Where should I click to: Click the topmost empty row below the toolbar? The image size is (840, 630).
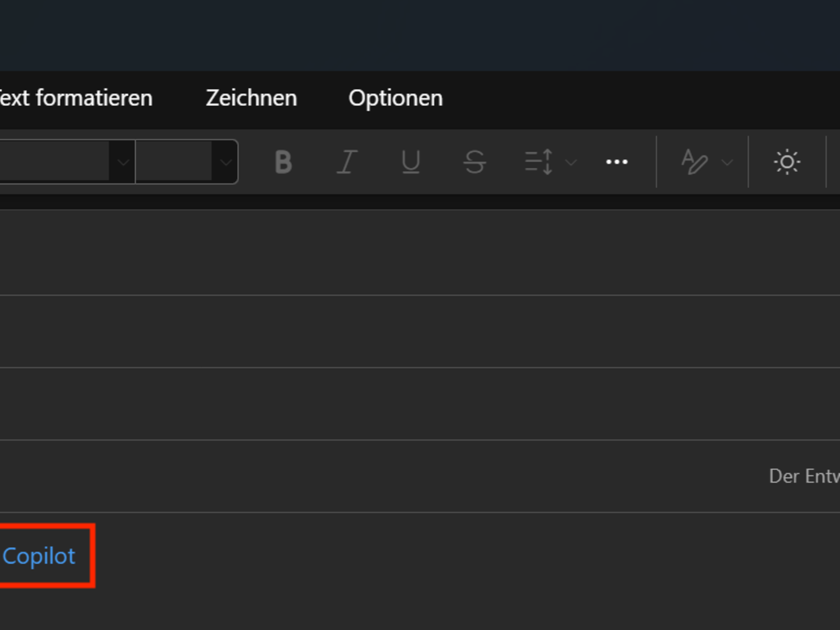coord(420,252)
